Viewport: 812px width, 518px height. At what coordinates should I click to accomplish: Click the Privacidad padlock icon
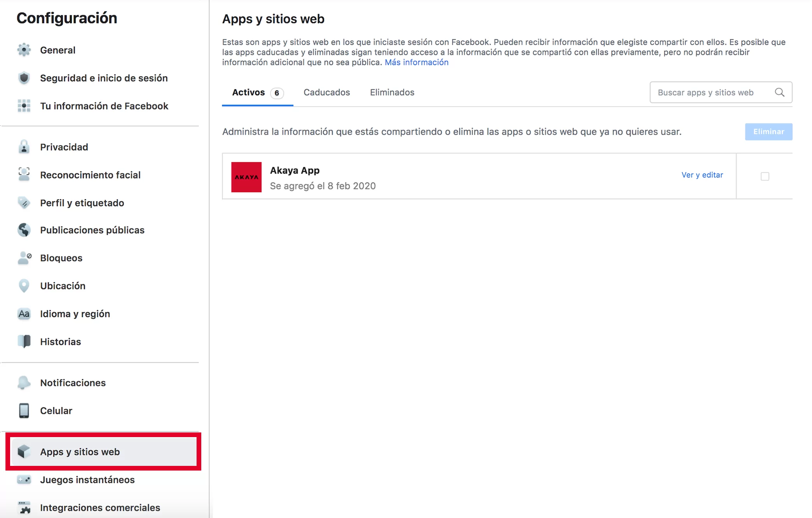24,147
